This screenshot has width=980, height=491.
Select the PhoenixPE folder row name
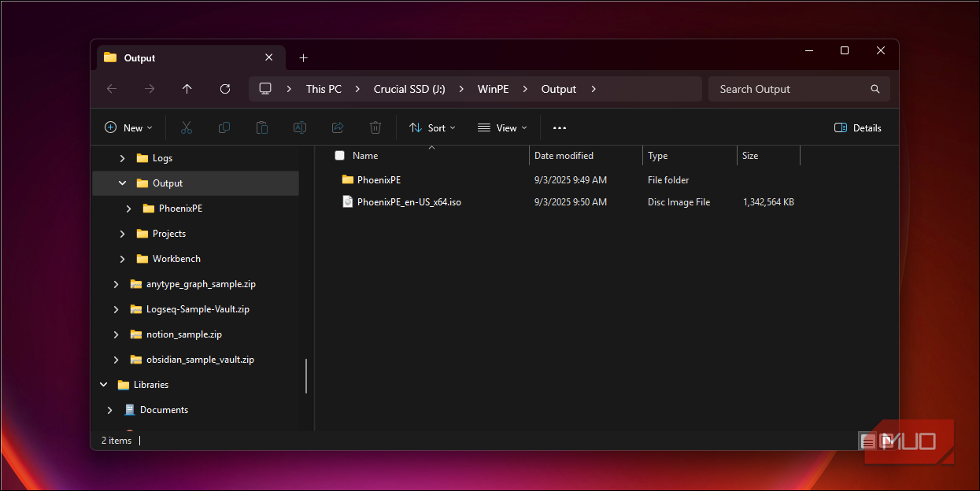(379, 179)
